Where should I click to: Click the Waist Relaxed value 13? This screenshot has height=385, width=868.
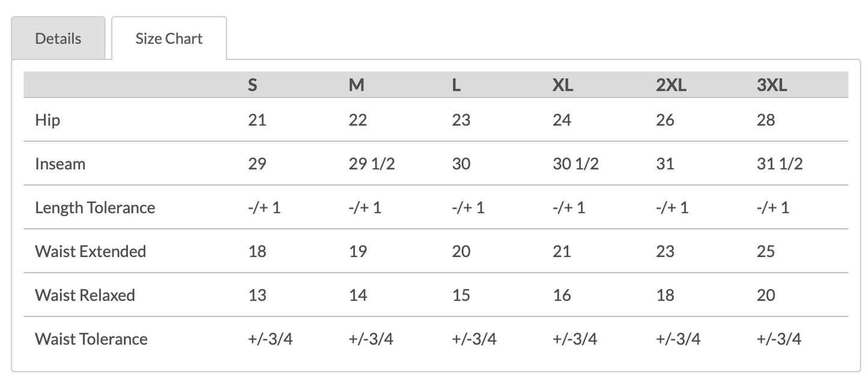[x=257, y=295]
